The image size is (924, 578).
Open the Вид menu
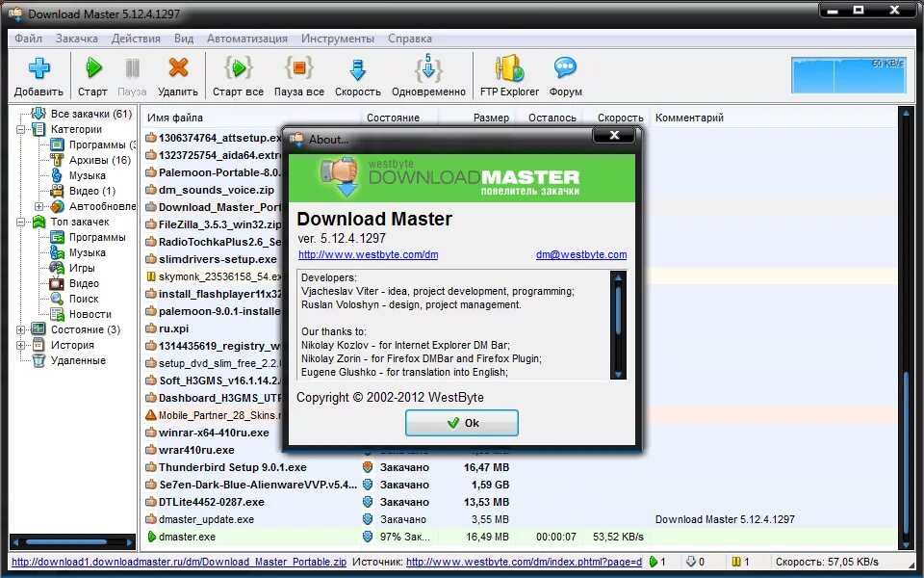tap(183, 39)
